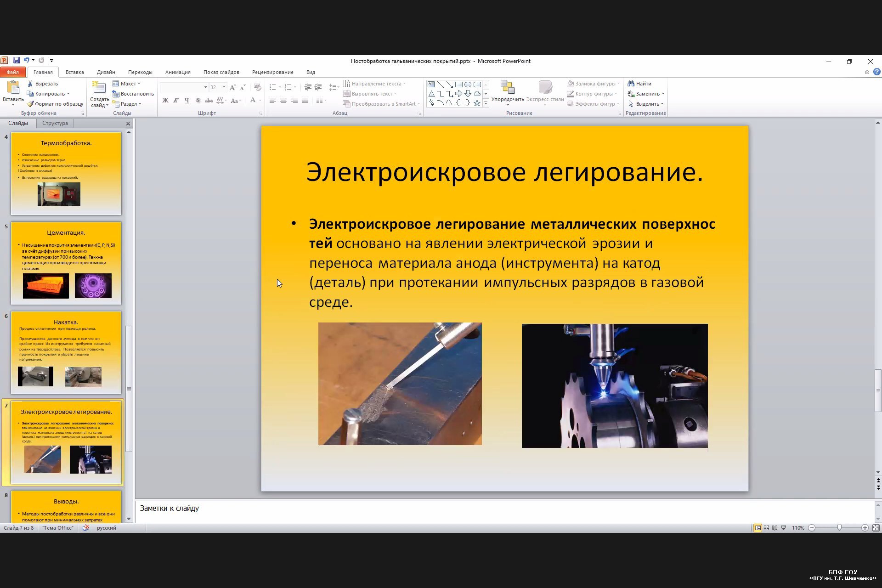Open Section (Раздел) dropdown
The width and height of the screenshot is (882, 588).
point(127,104)
